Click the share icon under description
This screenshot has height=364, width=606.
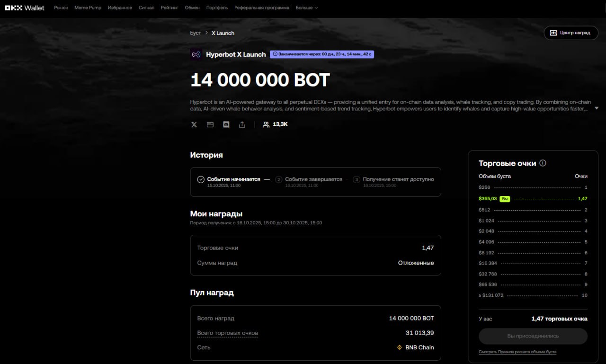[x=242, y=124]
